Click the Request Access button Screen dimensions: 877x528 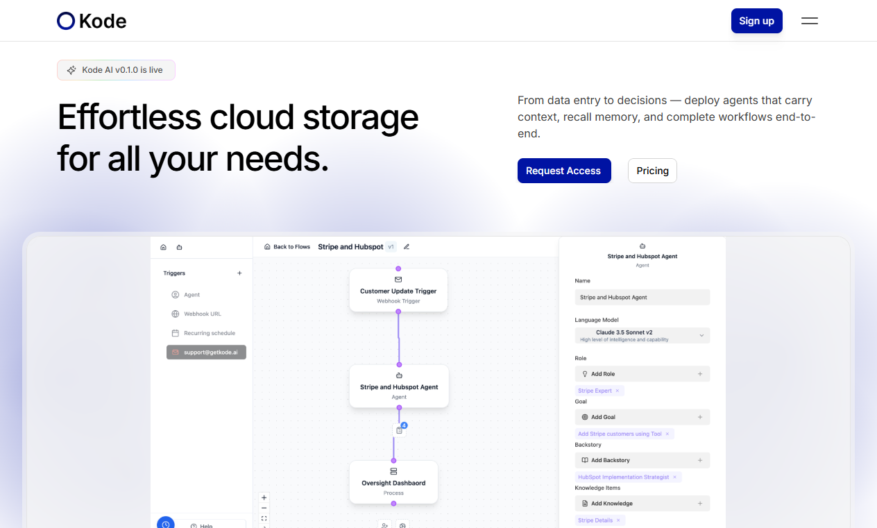point(563,171)
